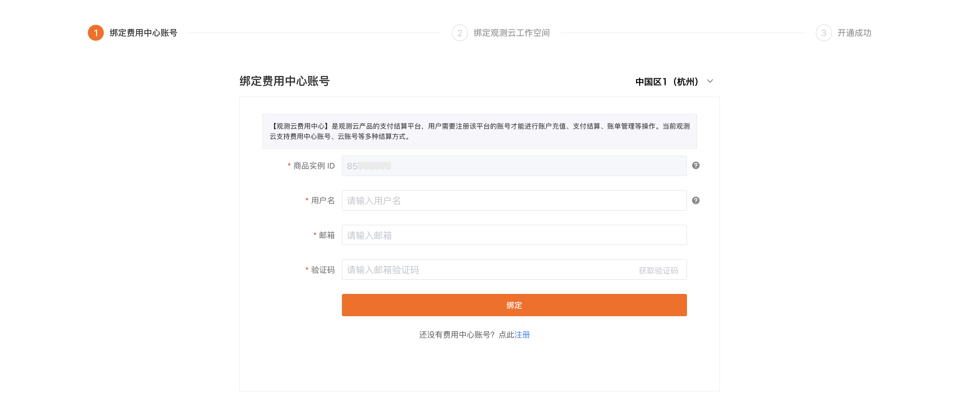Click the 用户名 field label

[x=323, y=200]
